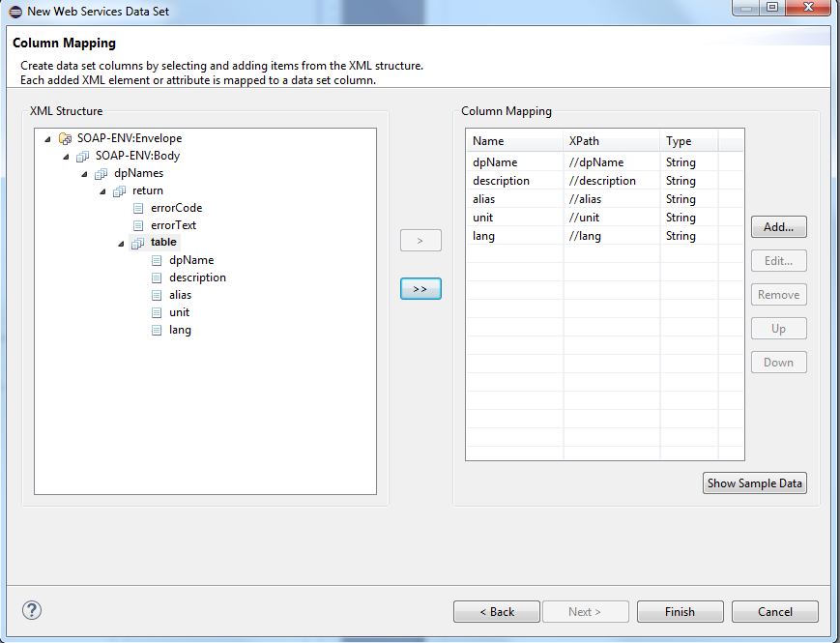Select dpName under the table node
The height and width of the screenshot is (643, 840).
(x=191, y=260)
